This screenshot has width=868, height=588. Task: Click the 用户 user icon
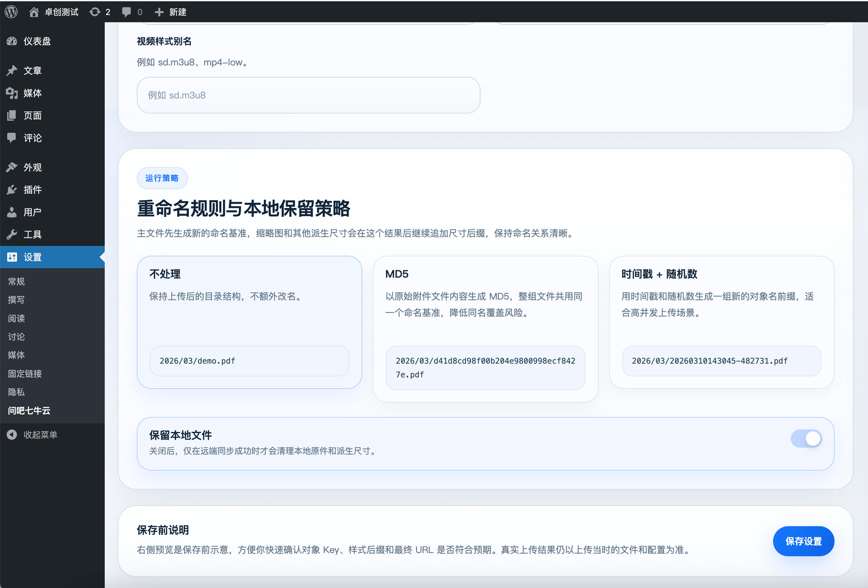point(11,212)
